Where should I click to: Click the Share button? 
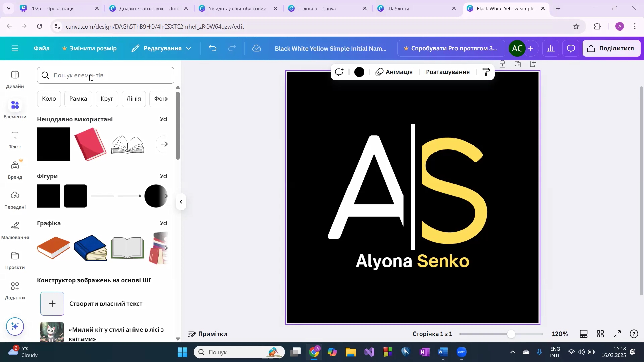[611, 48]
